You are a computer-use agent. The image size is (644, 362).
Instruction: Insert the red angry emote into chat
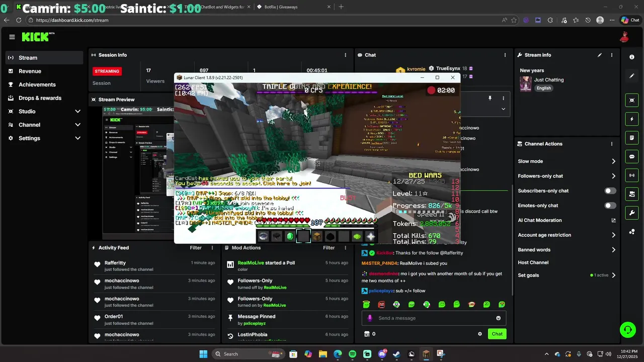click(x=381, y=304)
